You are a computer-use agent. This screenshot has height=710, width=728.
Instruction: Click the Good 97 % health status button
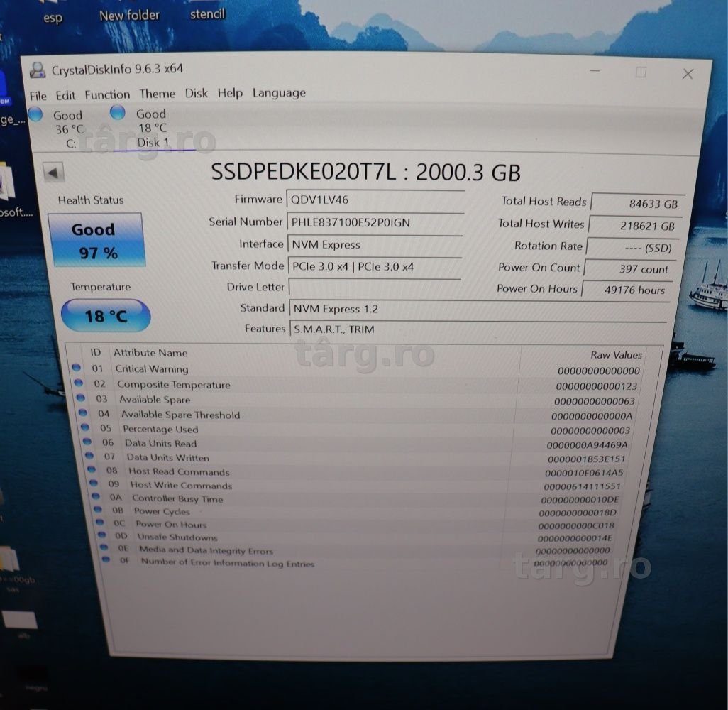coord(97,240)
